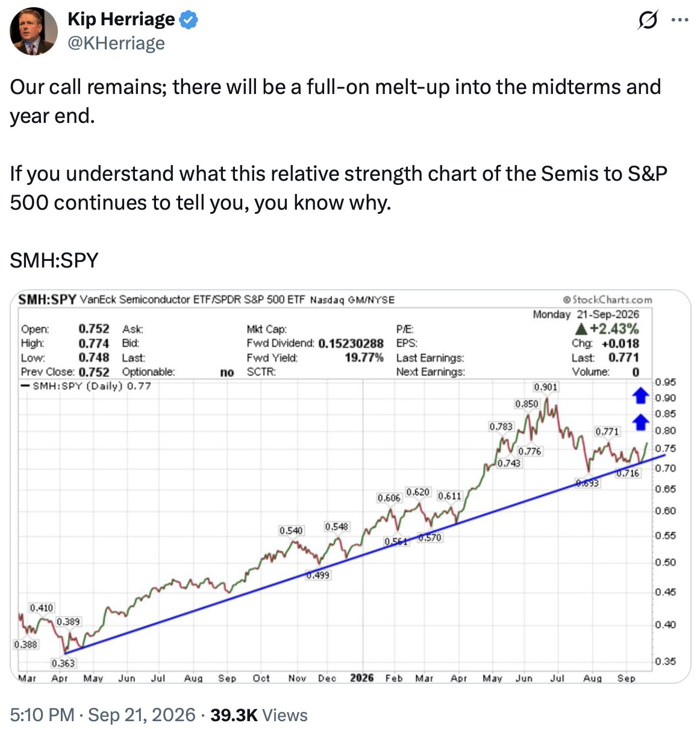Click the SMH:SPY ticker title in chart
Image resolution: width=700 pixels, height=729 pixels.
coord(47,299)
